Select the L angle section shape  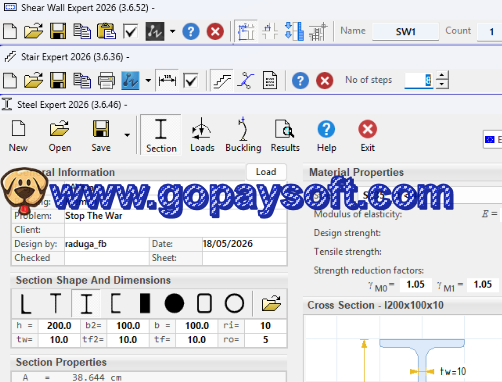tap(26, 303)
